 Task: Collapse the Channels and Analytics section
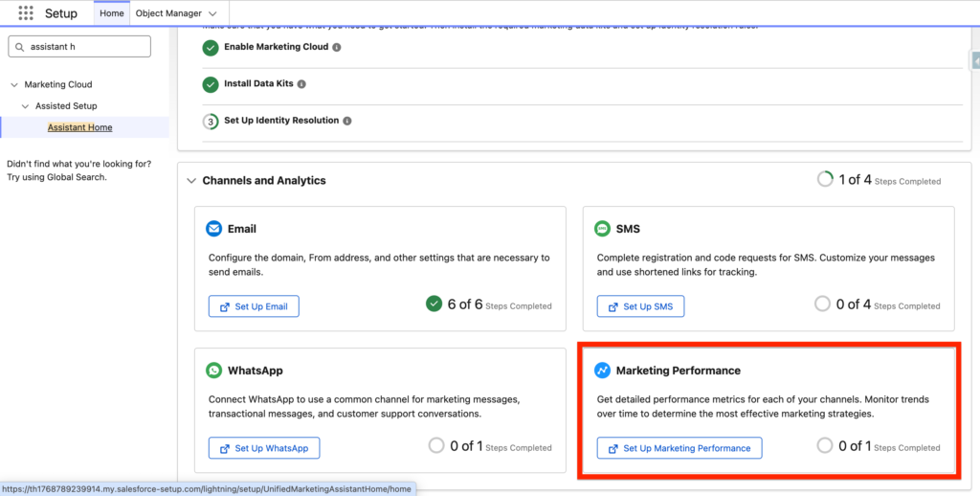(191, 180)
